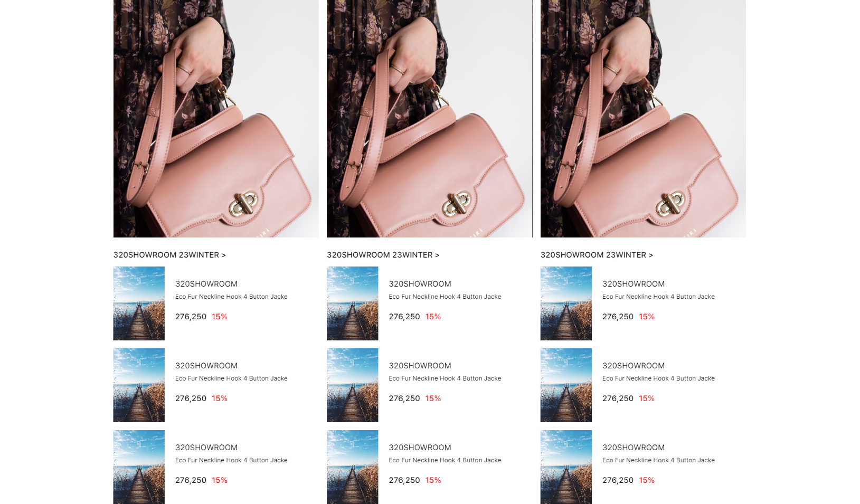The width and height of the screenshot is (860, 504).
Task: Open the left column's 320SHOWROOM 23WINTER link
Action: (169, 255)
